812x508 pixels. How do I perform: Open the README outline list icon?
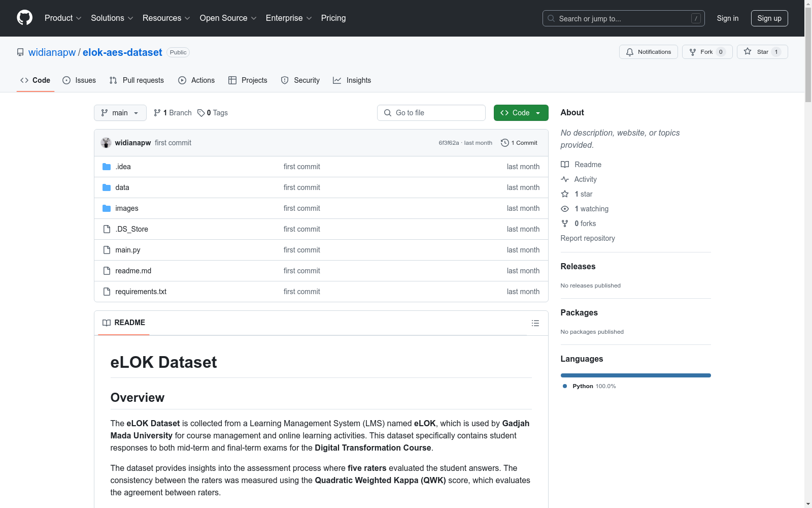[x=535, y=323]
